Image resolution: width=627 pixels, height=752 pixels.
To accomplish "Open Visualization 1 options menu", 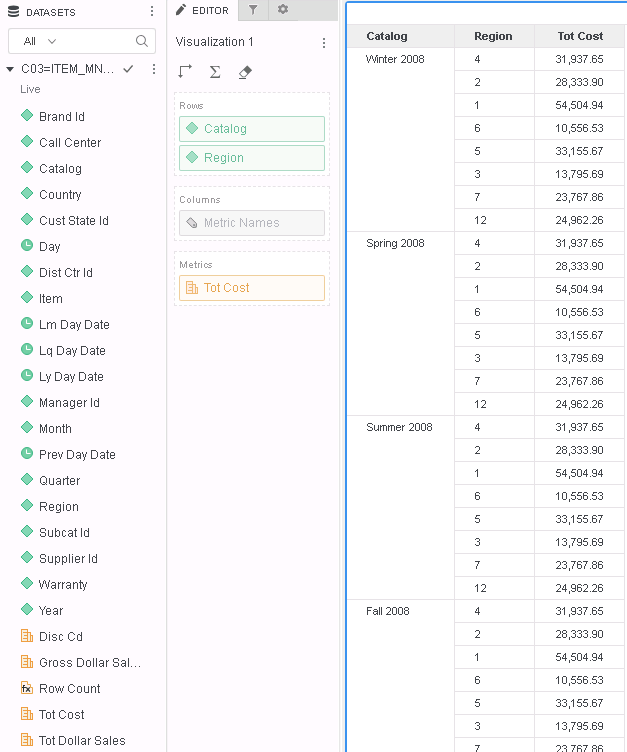I will point(324,43).
